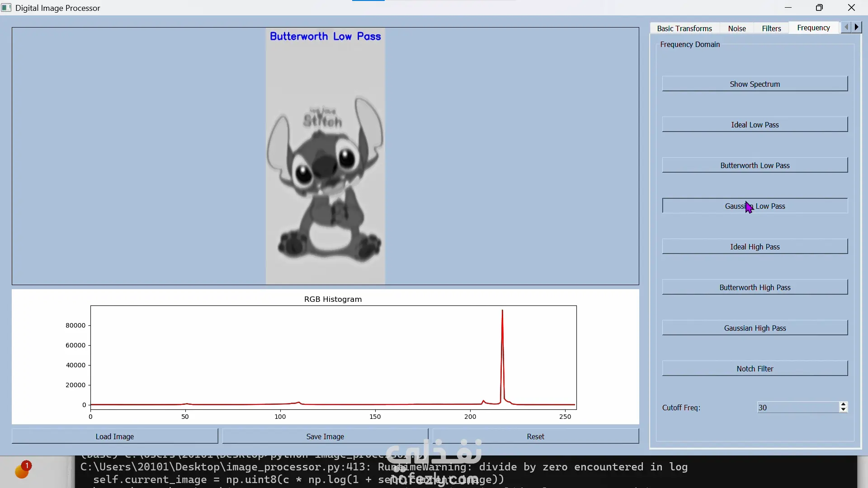Image resolution: width=868 pixels, height=488 pixels.
Task: Apply the Notch Filter
Action: 755,369
